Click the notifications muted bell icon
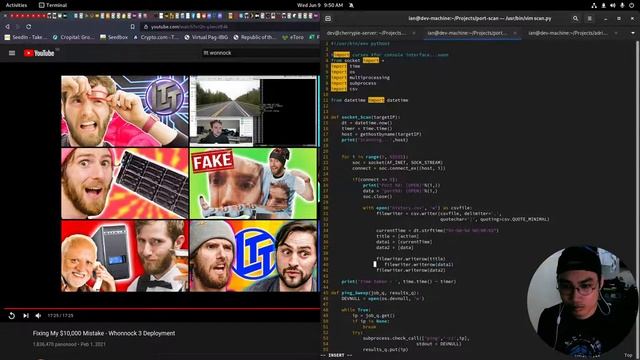Viewport: 640px width, 360px height. click(x=351, y=5)
